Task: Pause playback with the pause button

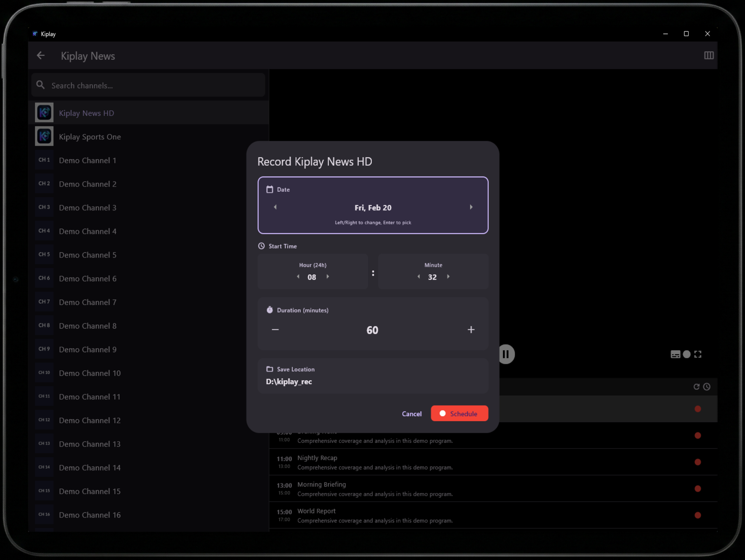Action: pyautogui.click(x=506, y=354)
